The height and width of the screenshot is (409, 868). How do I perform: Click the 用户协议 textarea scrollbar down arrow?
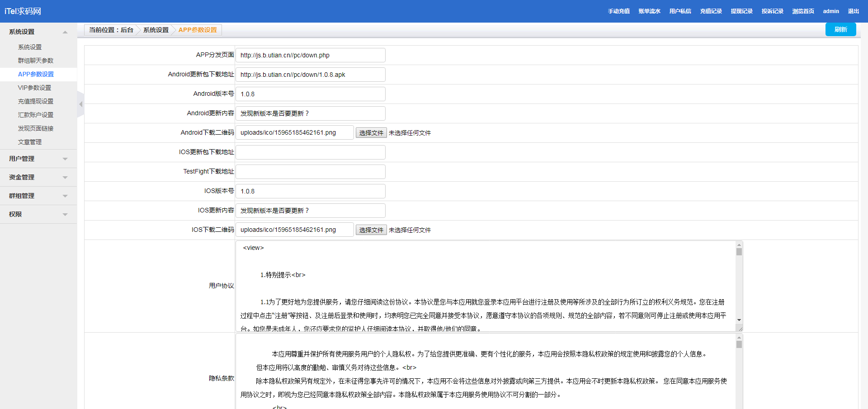tap(739, 320)
